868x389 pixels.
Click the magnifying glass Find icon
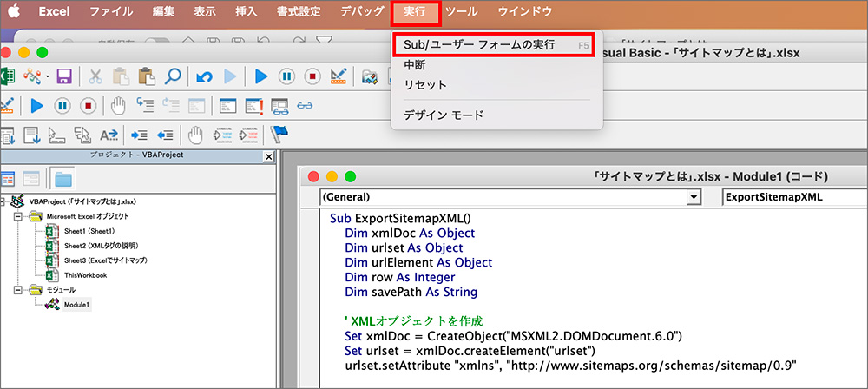click(x=173, y=76)
